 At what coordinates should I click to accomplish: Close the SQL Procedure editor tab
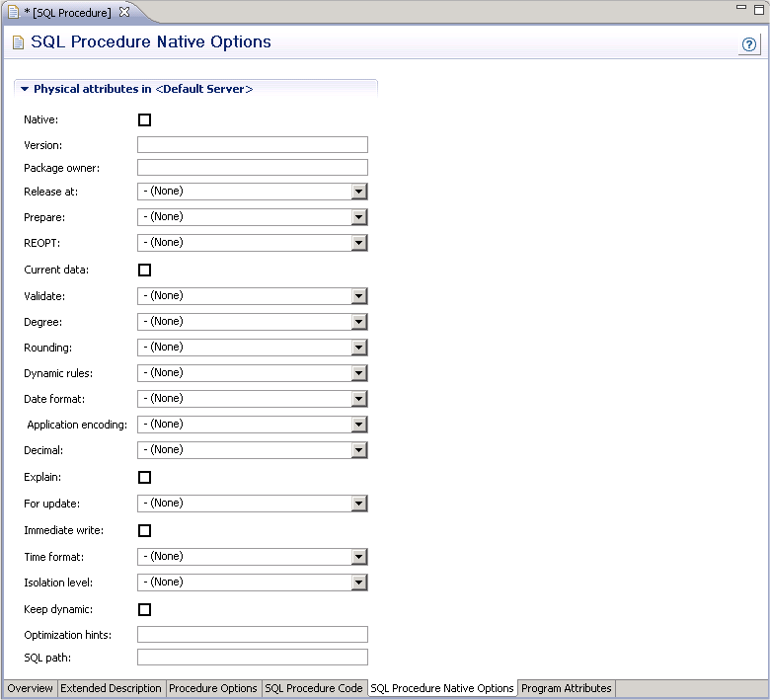click(124, 13)
